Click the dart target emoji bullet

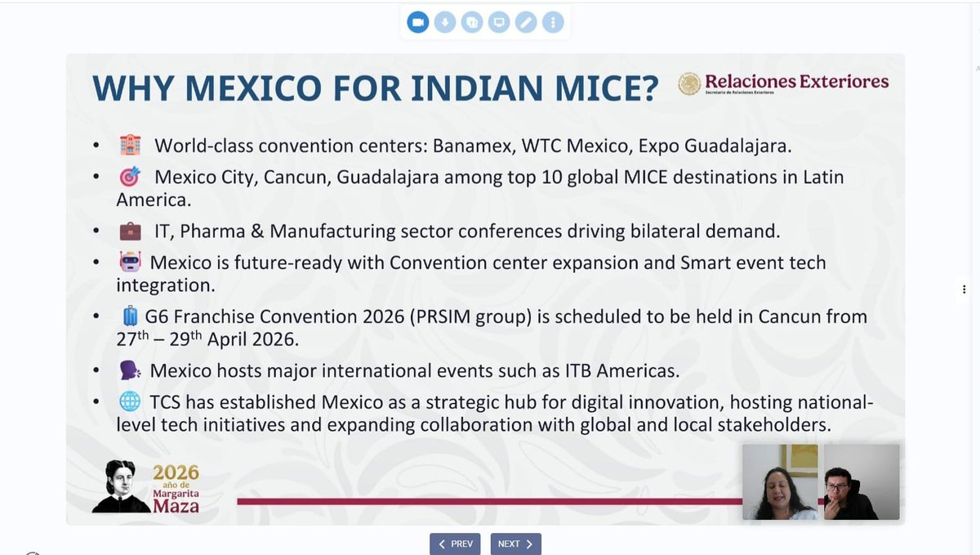pos(129,177)
